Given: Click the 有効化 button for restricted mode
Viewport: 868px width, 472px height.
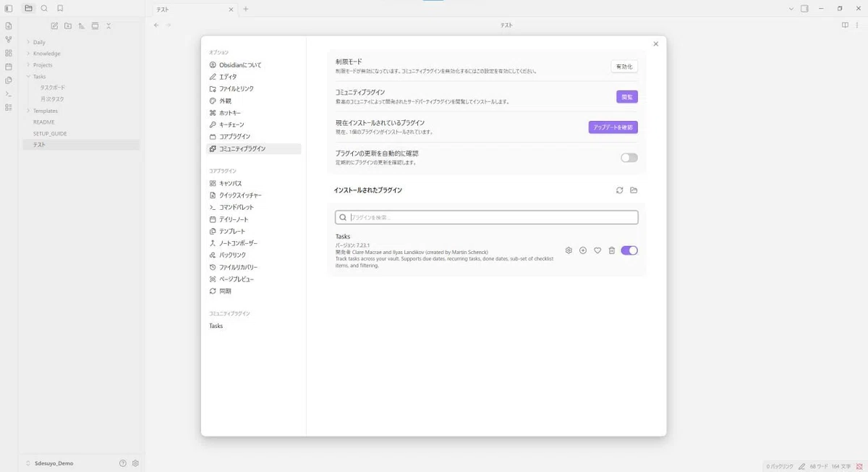Looking at the screenshot, I should (x=624, y=67).
